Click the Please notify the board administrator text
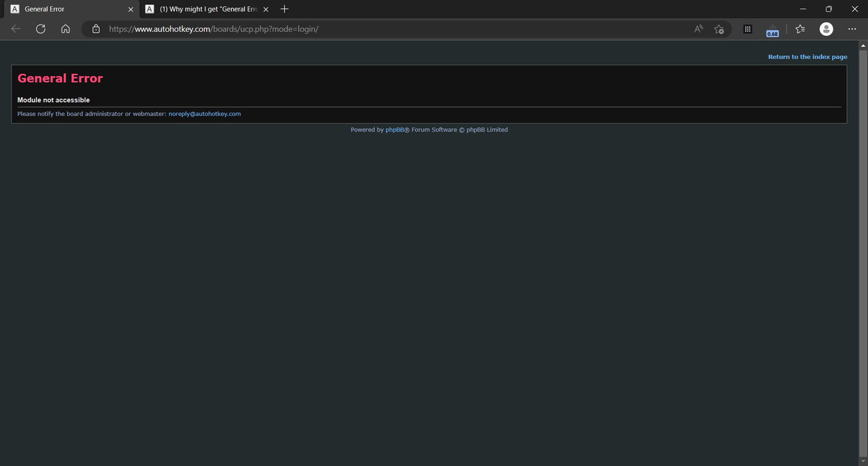The width and height of the screenshot is (868, 466). [92, 114]
